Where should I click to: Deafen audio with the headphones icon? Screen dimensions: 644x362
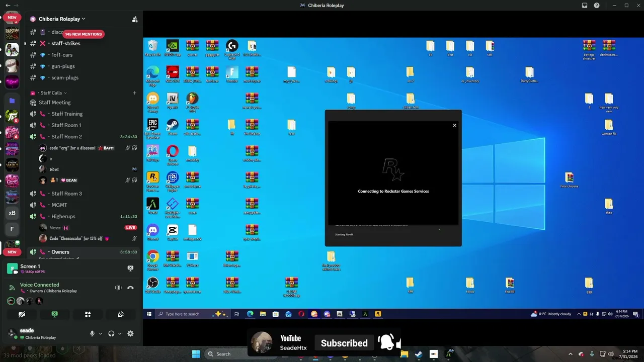coord(111,334)
